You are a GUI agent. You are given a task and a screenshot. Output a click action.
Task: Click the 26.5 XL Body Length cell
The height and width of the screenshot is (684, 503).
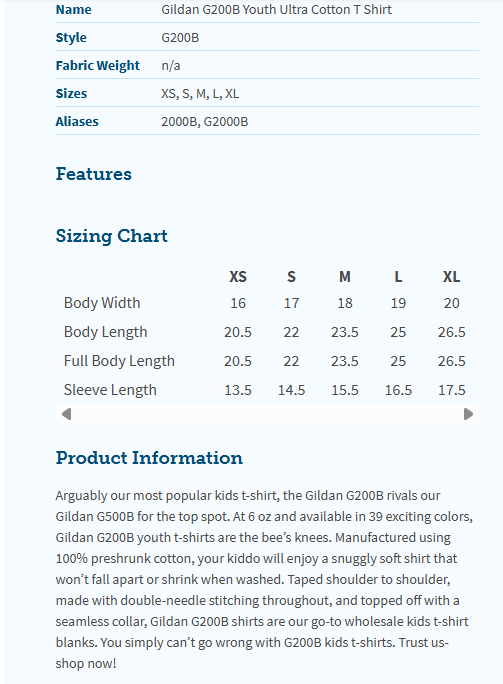452,332
